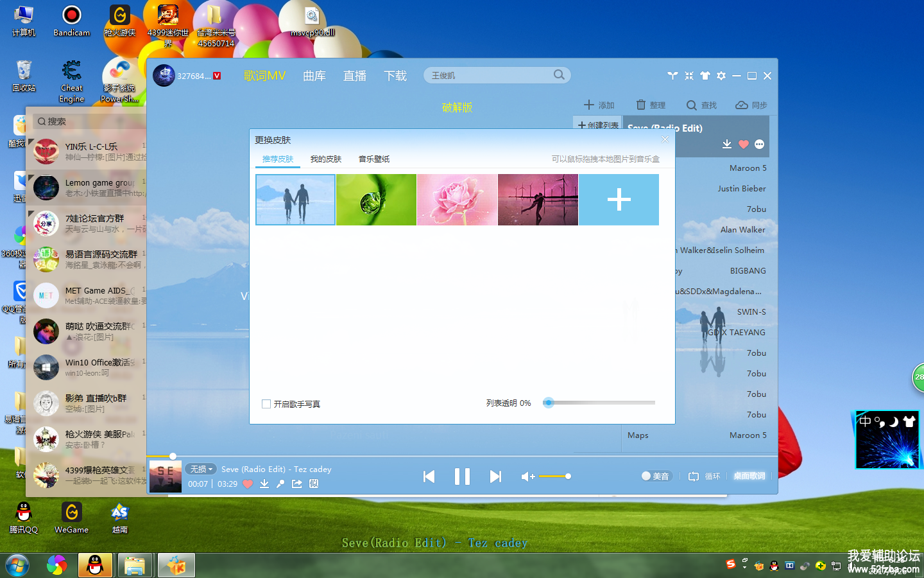924x578 pixels.
Task: Switch to the 音乐壁纸 tab
Action: click(374, 159)
